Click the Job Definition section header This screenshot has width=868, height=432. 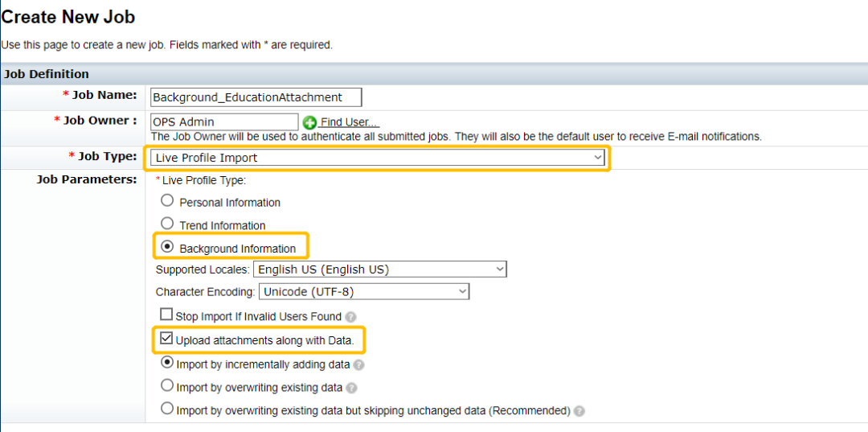click(x=434, y=74)
